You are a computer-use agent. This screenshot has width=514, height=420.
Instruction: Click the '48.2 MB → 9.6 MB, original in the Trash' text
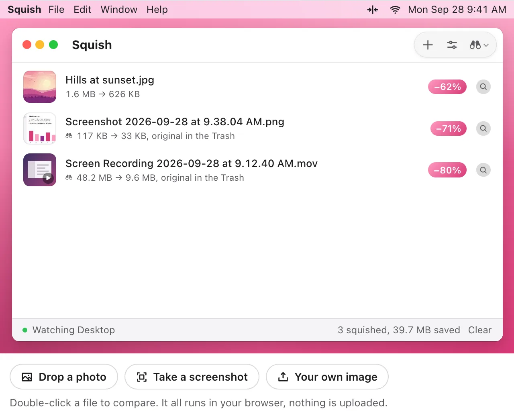(160, 178)
